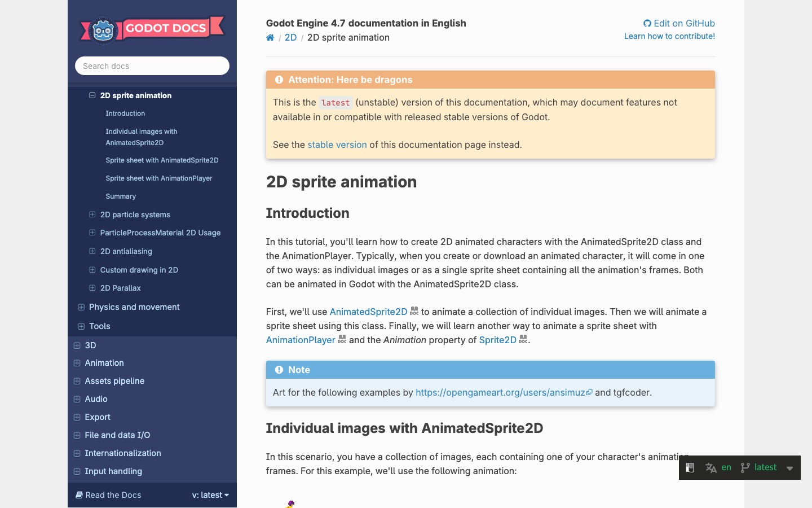The height and width of the screenshot is (508, 812).
Task: Expand the Tools section
Action: [81, 326]
